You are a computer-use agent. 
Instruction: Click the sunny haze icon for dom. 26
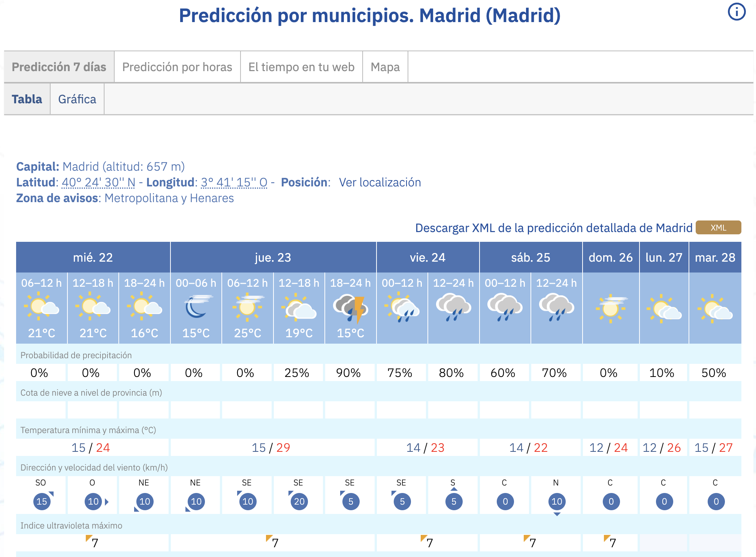(x=611, y=308)
